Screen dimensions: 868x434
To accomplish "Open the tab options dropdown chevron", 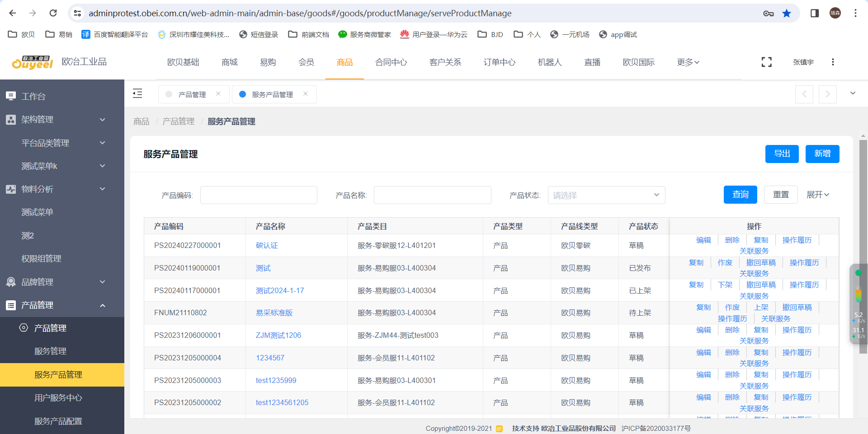I will [853, 93].
